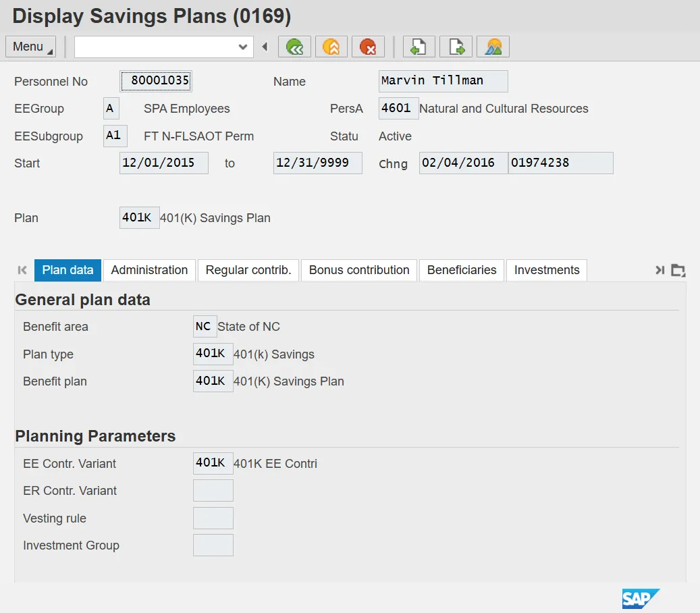Click the EEGroup field A

pos(111,109)
